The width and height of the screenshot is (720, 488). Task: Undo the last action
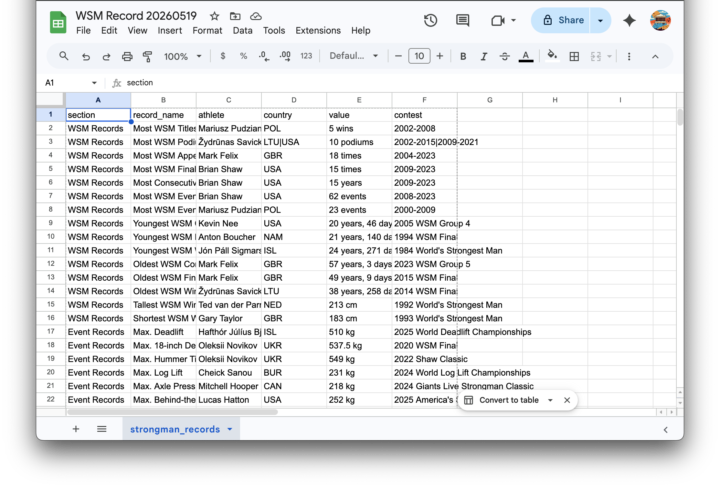point(86,56)
